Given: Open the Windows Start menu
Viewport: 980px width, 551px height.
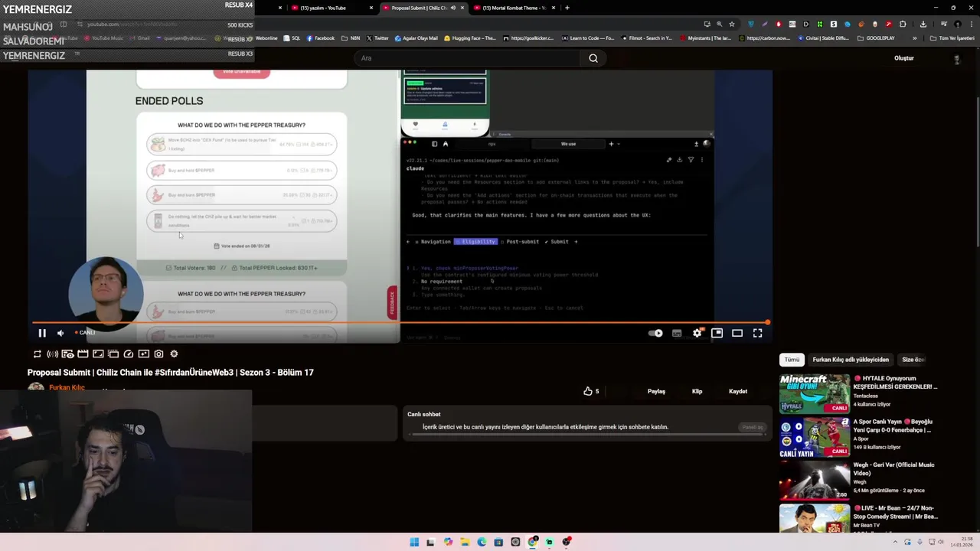Looking at the screenshot, I should [414, 542].
